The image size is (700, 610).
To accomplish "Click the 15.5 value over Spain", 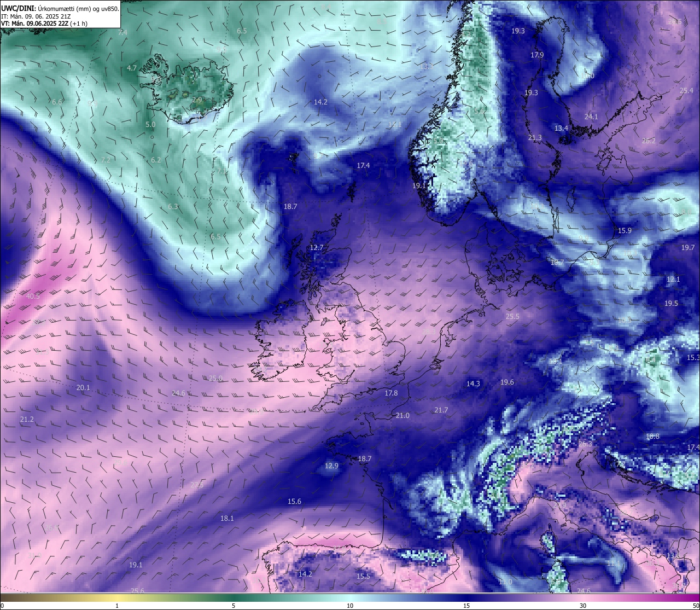I will pyautogui.click(x=363, y=577).
